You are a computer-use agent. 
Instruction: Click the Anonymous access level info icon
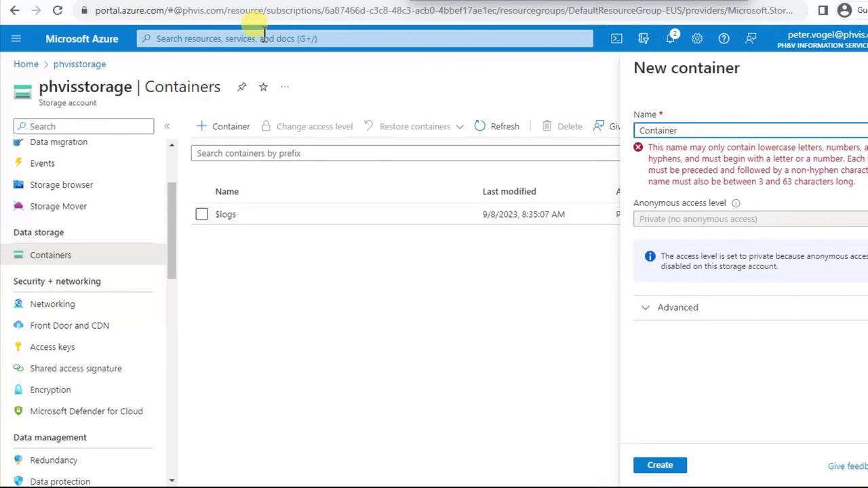click(736, 203)
